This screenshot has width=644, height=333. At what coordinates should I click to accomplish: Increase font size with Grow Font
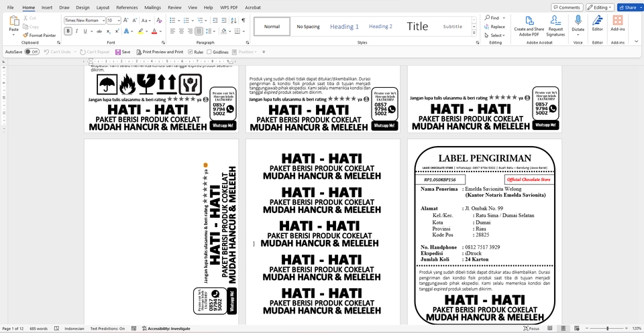click(x=126, y=20)
